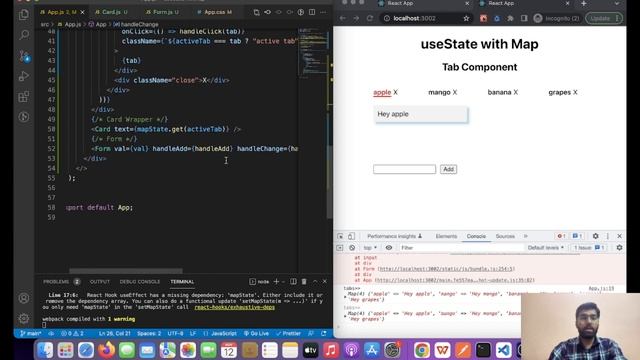This screenshot has width=640, height=360.
Task: Close the grapes tab with X
Action: [x=575, y=92]
